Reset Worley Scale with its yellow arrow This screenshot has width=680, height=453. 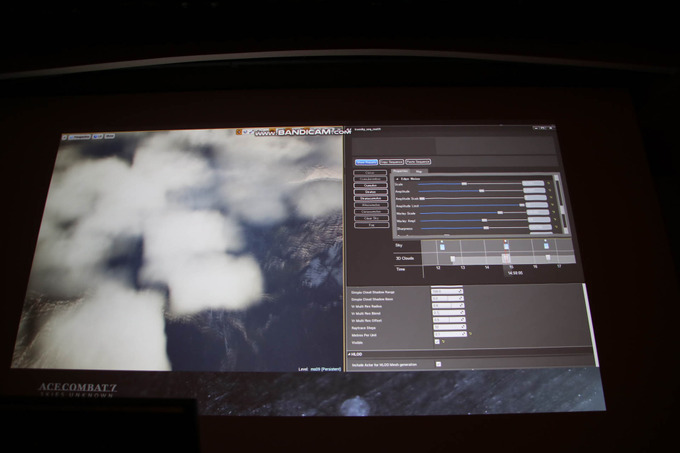coord(554,212)
